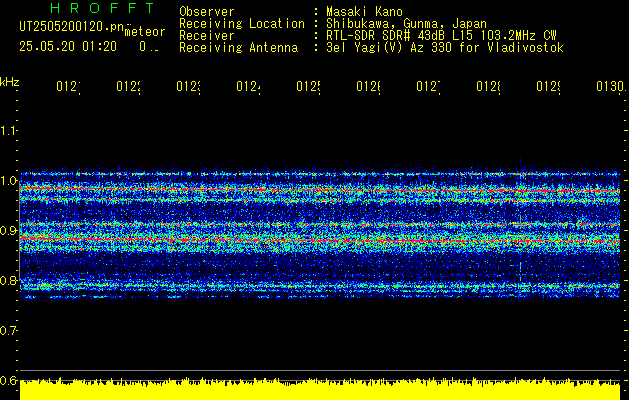The width and height of the screenshot is (629, 400).
Task: Click the HROFFT title text
Action: tap(103, 8)
